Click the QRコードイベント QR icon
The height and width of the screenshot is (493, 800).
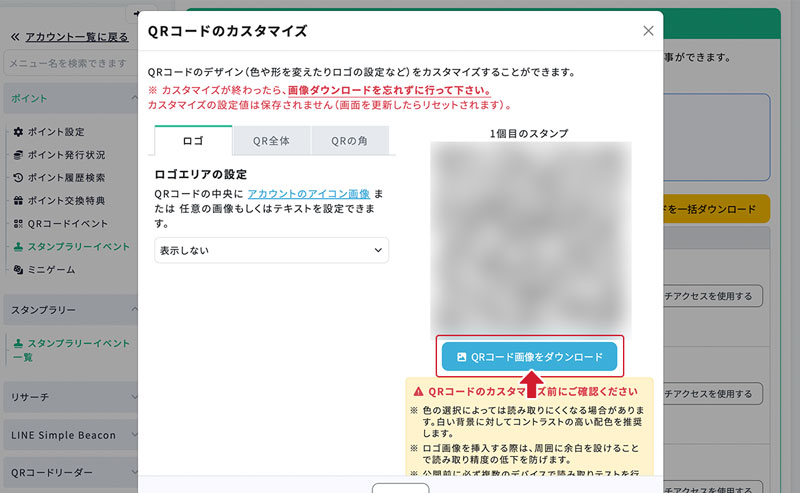click(x=18, y=224)
